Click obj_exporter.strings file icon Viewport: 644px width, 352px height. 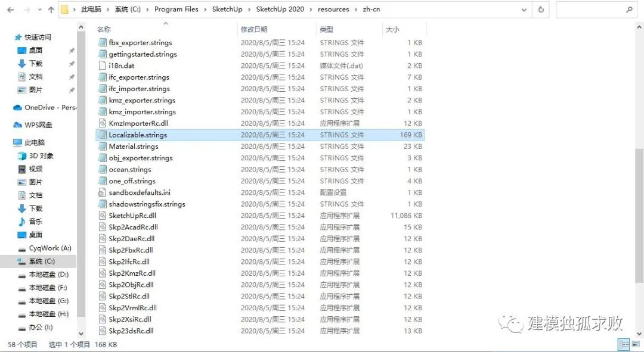coord(103,158)
